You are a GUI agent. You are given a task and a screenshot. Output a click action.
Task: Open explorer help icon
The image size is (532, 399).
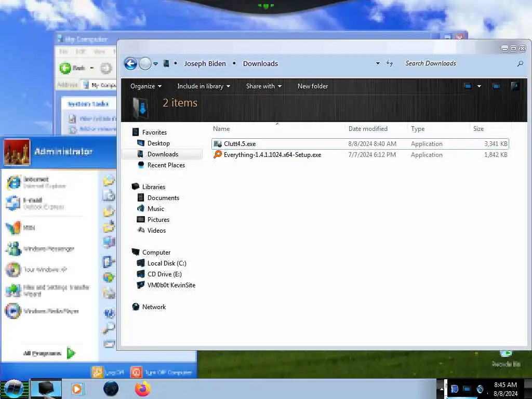click(515, 86)
